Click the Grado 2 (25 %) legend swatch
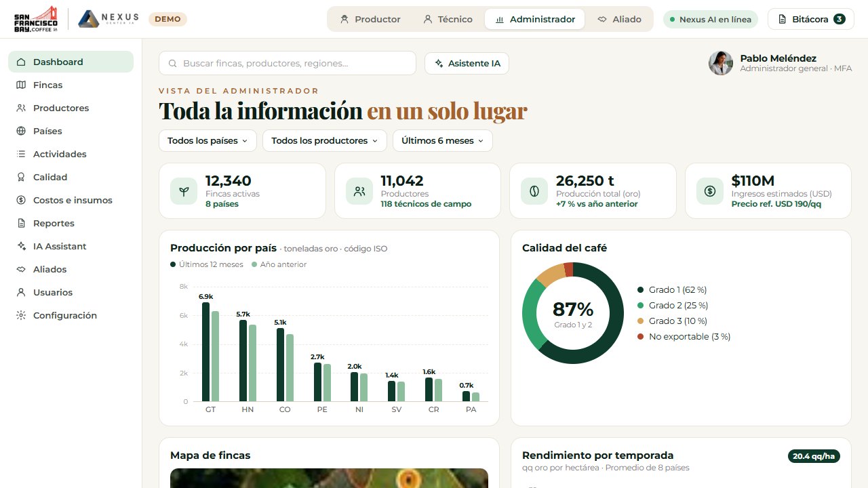This screenshot has height=488, width=868. click(640, 305)
